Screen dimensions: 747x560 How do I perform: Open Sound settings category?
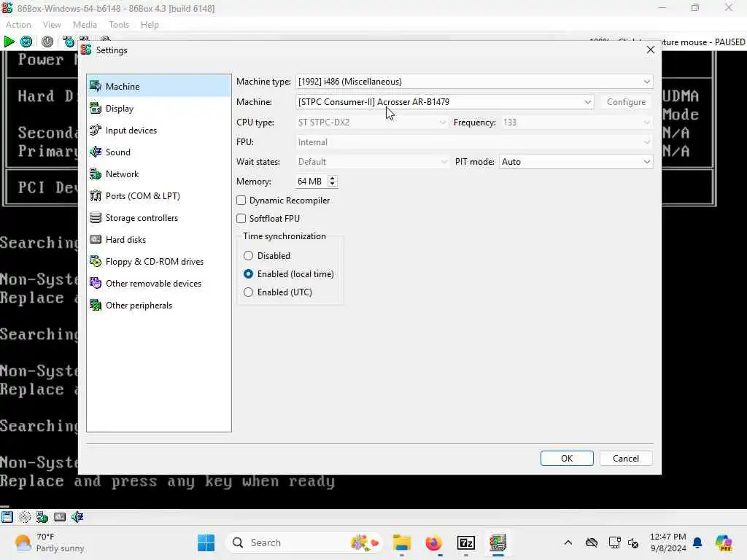[x=158, y=152]
